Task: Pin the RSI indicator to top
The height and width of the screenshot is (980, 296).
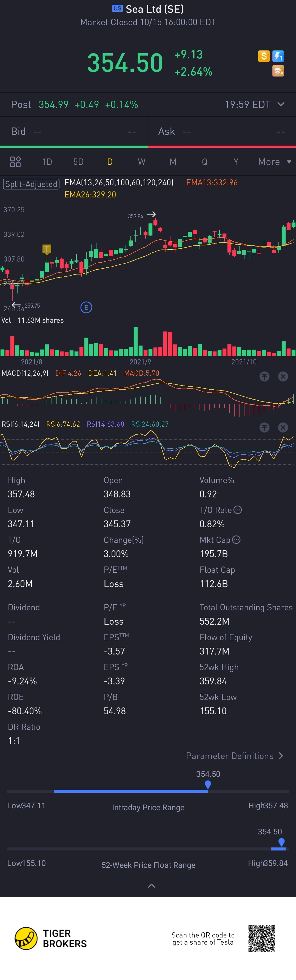Action: (x=264, y=427)
